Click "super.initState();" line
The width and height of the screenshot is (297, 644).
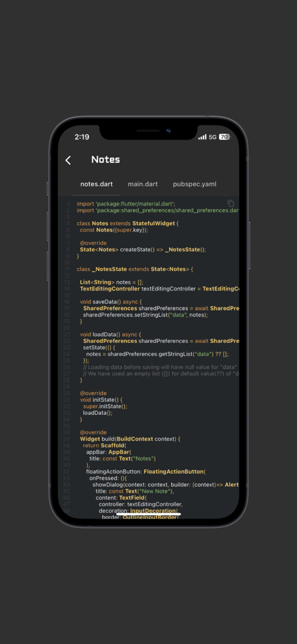coord(105,407)
